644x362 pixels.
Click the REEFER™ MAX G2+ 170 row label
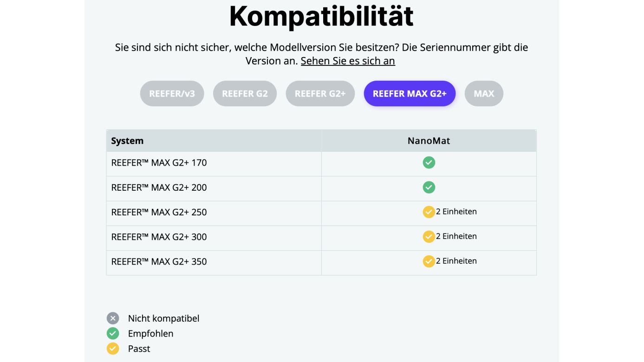(x=159, y=163)
